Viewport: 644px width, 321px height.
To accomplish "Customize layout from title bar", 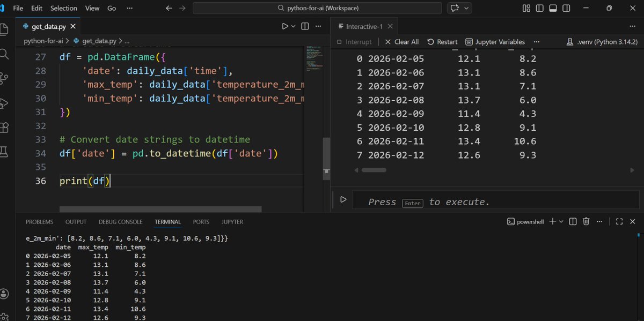I will [x=526, y=8].
